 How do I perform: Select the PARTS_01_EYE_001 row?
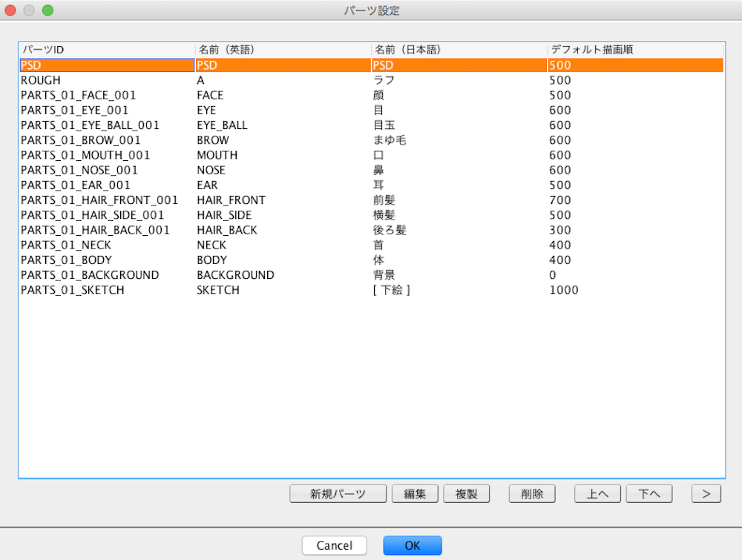point(372,111)
